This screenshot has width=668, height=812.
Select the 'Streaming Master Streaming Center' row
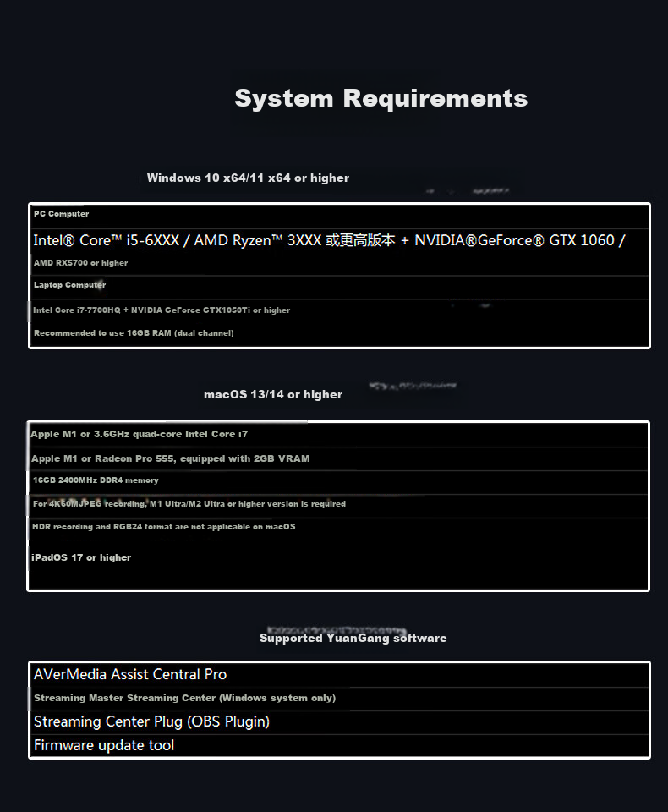tap(185, 698)
